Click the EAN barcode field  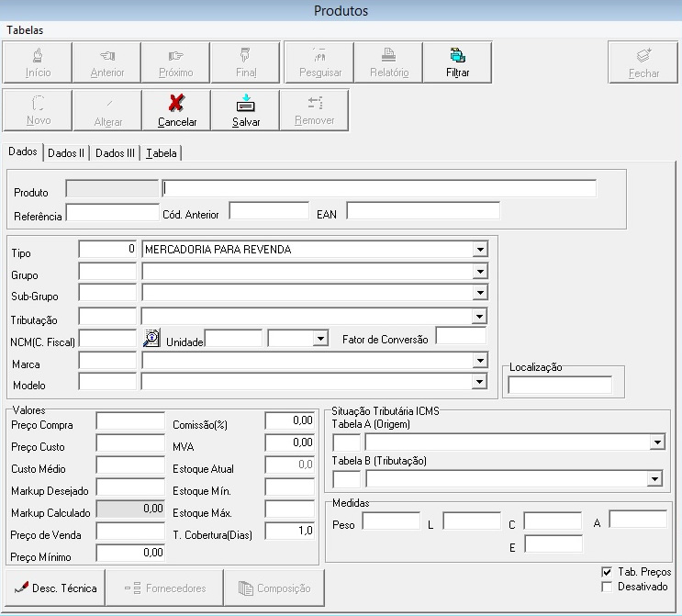click(423, 210)
